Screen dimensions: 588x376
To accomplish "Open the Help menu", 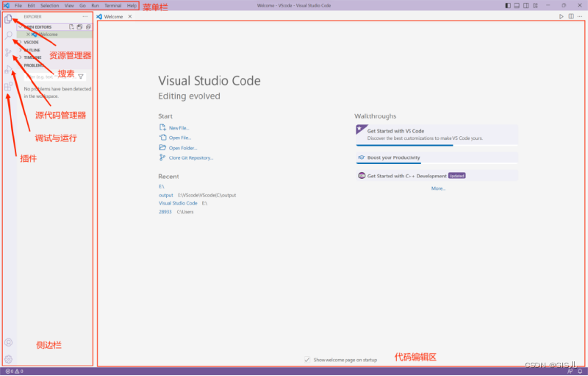I will (x=132, y=6).
